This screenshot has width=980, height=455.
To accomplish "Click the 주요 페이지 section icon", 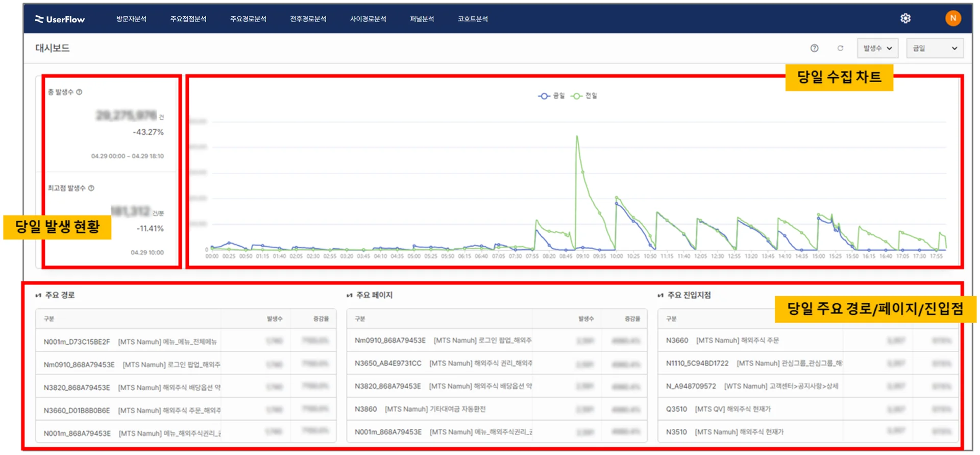I will [349, 295].
